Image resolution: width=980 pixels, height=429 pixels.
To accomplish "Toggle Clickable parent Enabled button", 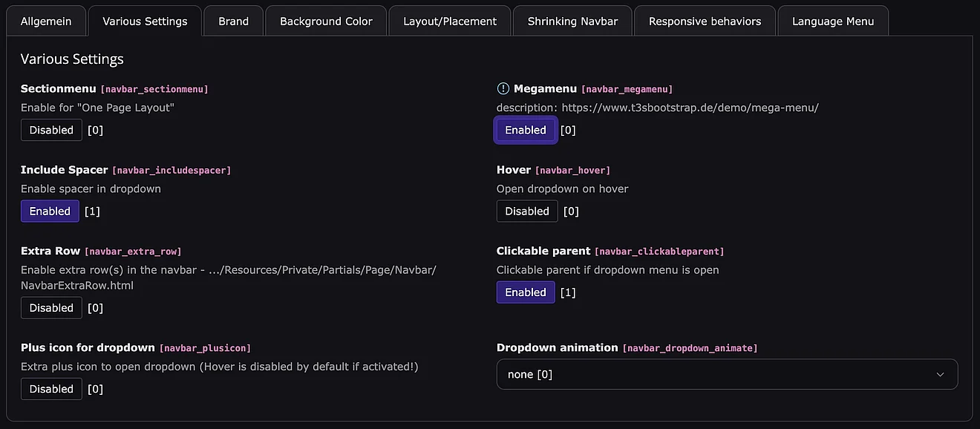I will 526,292.
